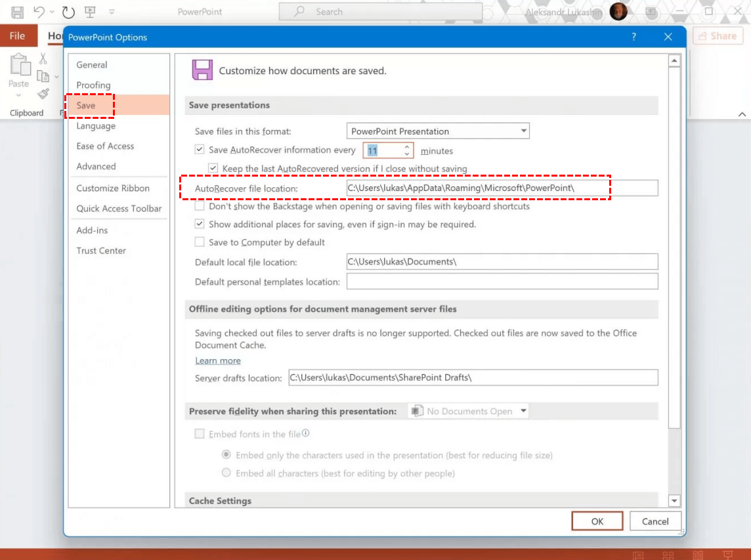Open the Quick Access Toolbar category
This screenshot has width=751, height=560.
click(119, 208)
